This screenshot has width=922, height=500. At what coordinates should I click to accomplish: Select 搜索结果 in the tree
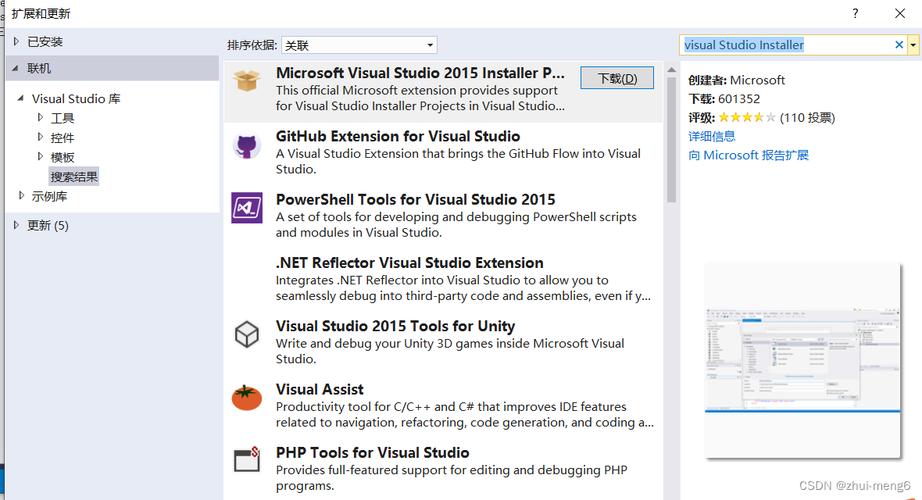pos(75,177)
